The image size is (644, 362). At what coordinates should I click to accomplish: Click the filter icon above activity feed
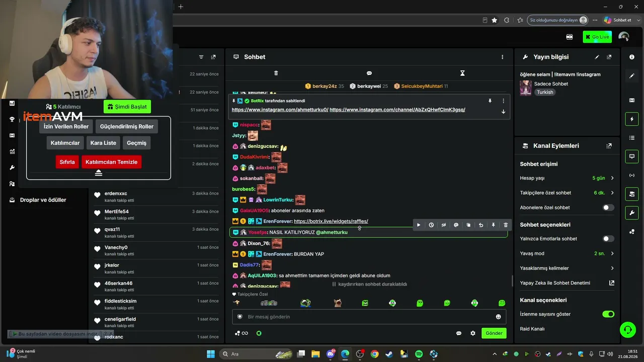point(201,57)
